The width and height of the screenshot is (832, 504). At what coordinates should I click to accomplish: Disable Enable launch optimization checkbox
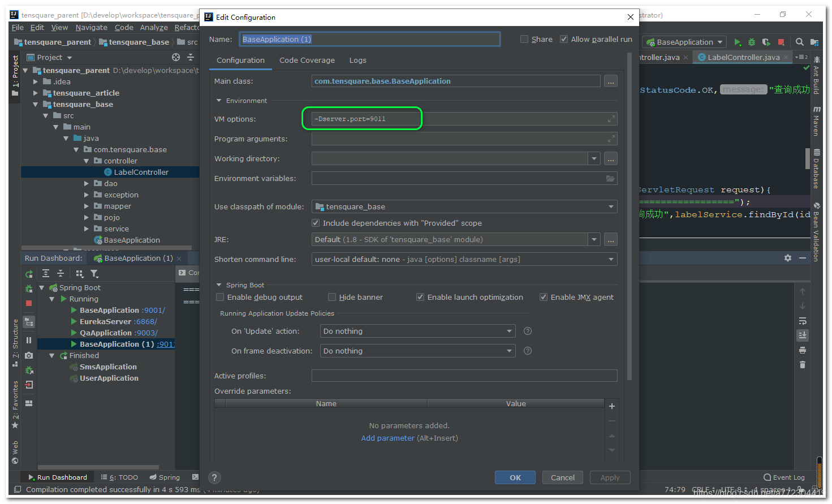(x=420, y=297)
